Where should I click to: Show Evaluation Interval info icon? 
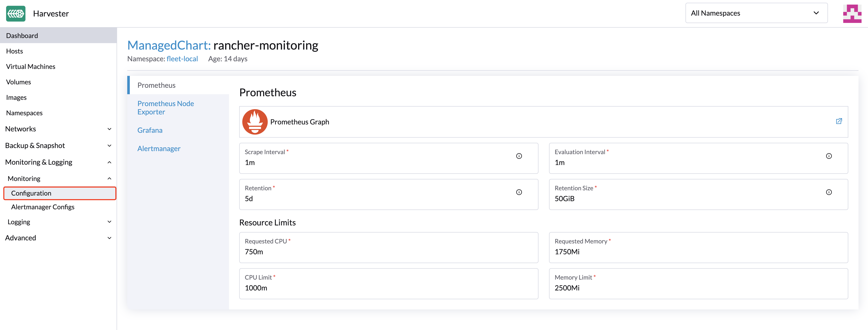pos(829,156)
